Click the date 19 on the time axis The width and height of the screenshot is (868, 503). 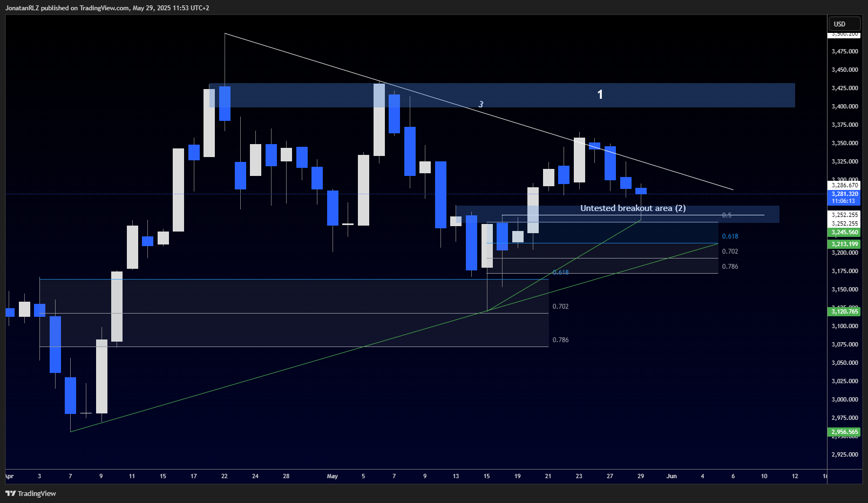pyautogui.click(x=518, y=476)
